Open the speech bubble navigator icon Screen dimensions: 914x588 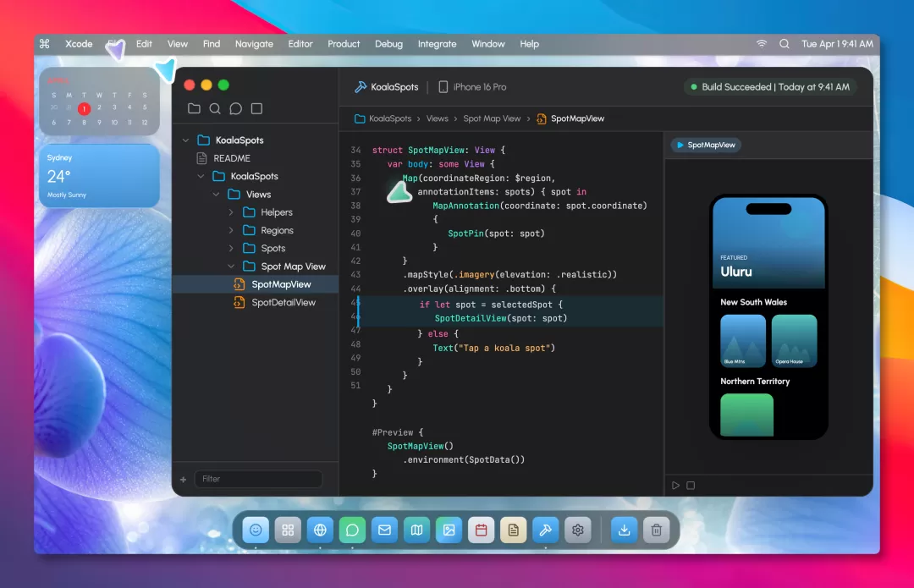point(235,108)
